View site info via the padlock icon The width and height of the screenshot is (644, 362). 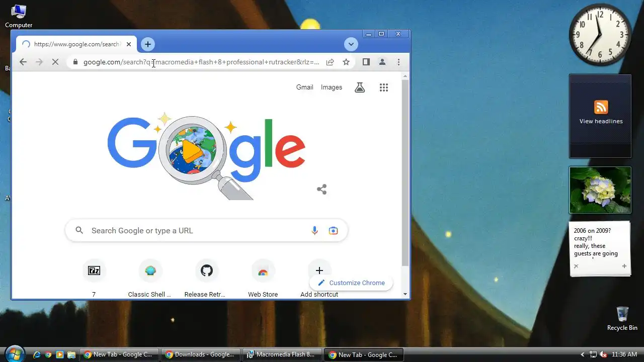[75, 62]
